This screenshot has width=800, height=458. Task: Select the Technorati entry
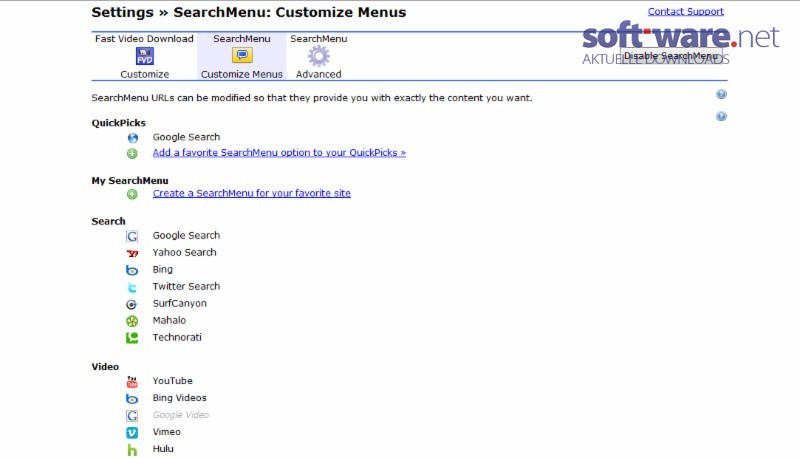point(177,337)
